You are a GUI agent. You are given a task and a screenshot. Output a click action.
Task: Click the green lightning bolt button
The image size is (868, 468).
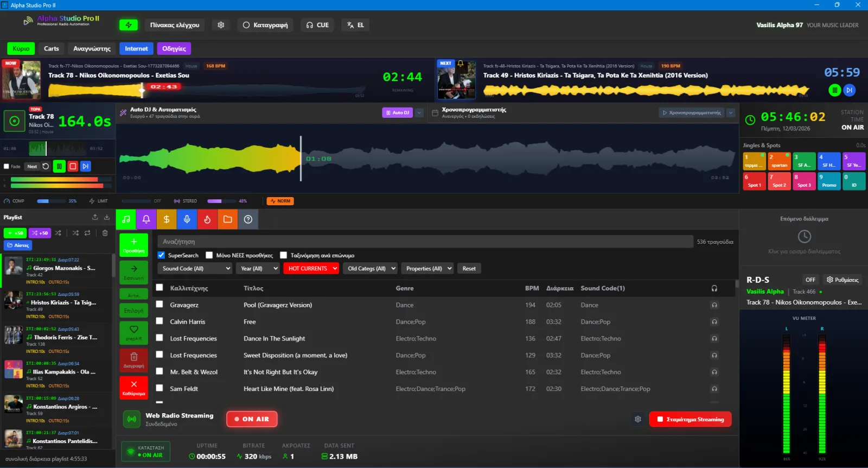point(128,25)
